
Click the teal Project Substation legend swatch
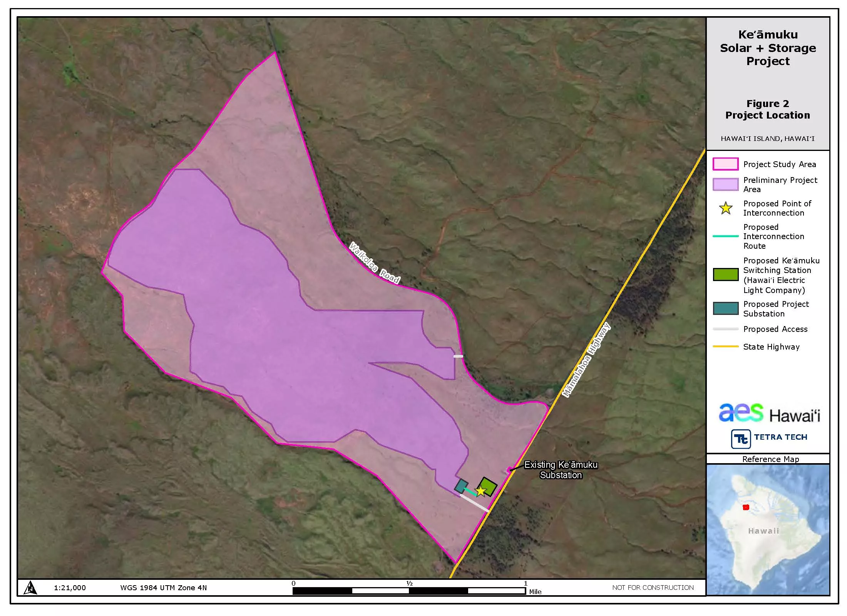(x=725, y=308)
